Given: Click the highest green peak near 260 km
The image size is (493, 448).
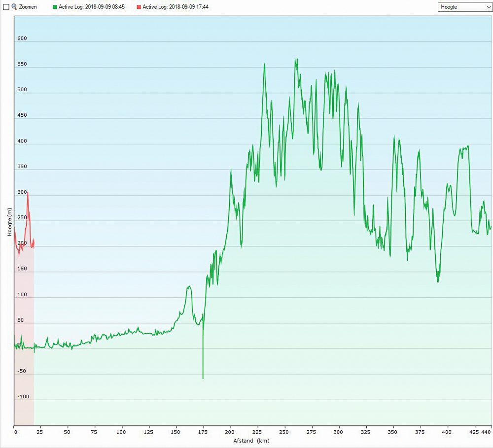Looking at the screenshot, I should (295, 59).
